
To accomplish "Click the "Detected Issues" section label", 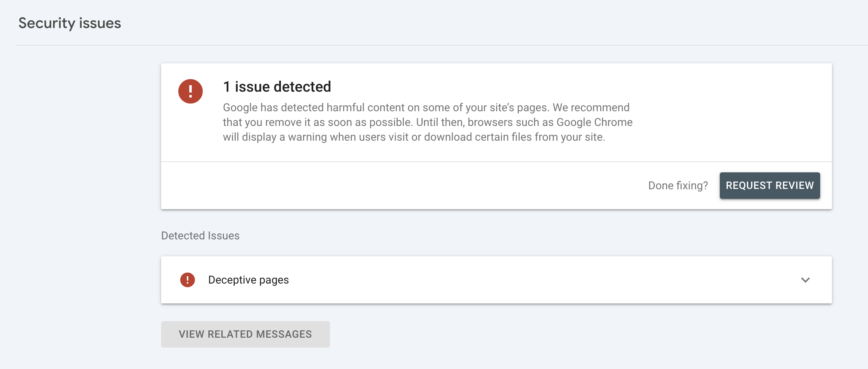I will click(200, 235).
